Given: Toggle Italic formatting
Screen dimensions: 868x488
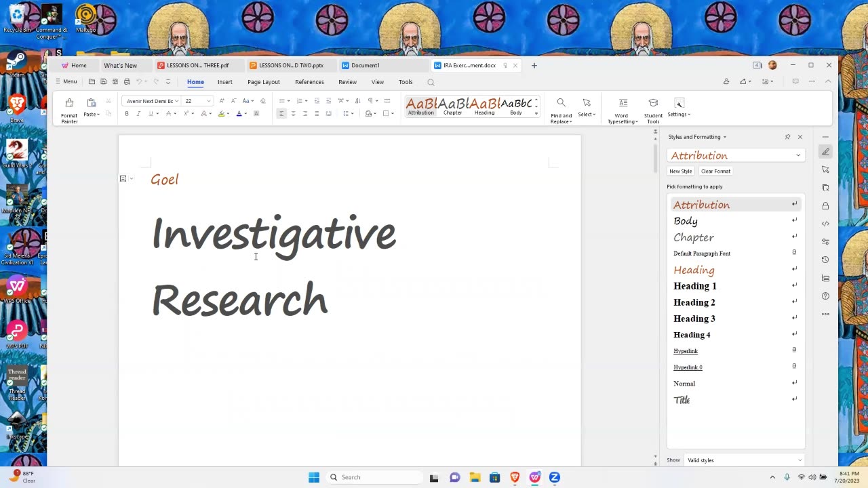Looking at the screenshot, I should pos(138,114).
